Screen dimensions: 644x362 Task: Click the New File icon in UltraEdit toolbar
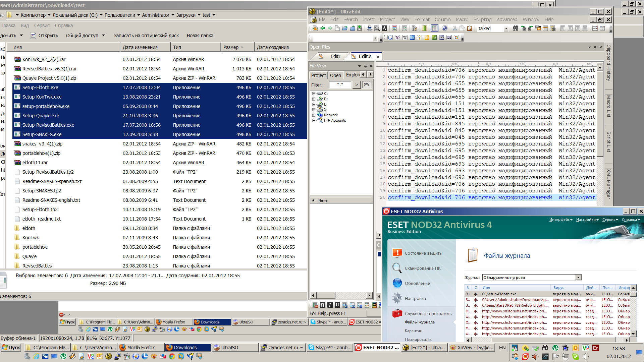point(337,28)
